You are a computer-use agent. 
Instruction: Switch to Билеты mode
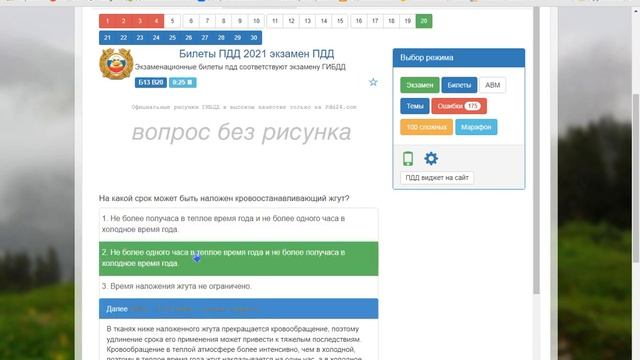coord(459,85)
